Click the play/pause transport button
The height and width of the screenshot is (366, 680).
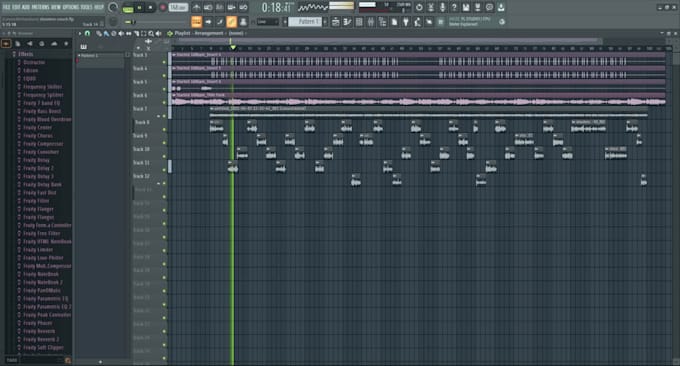(140, 7)
